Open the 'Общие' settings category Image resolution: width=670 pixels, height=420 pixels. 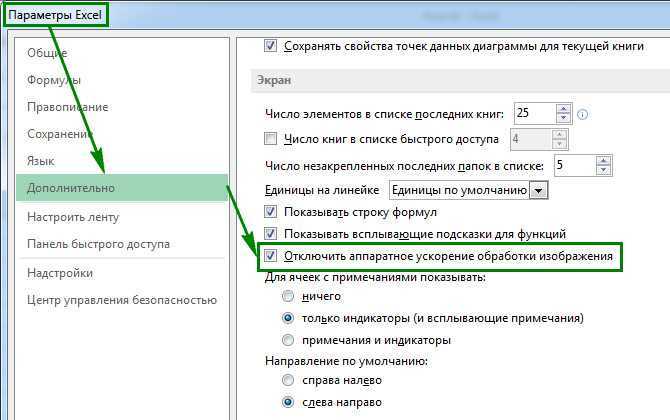tap(47, 53)
